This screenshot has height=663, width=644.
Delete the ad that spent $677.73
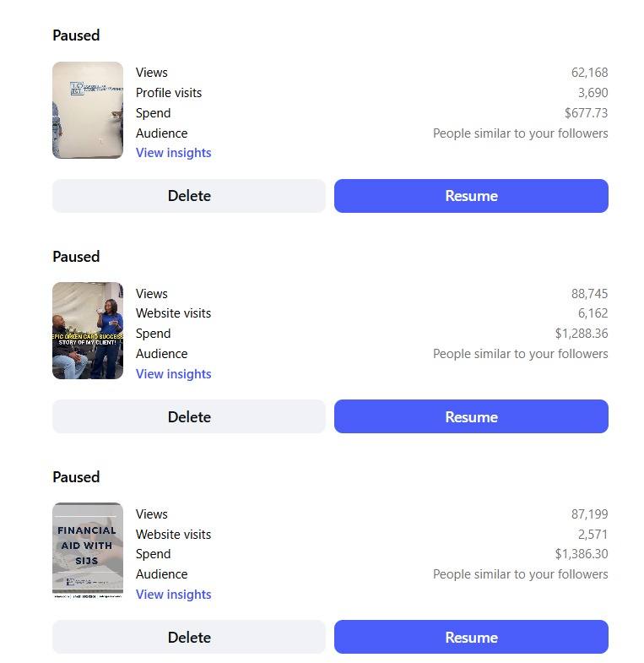tap(189, 196)
